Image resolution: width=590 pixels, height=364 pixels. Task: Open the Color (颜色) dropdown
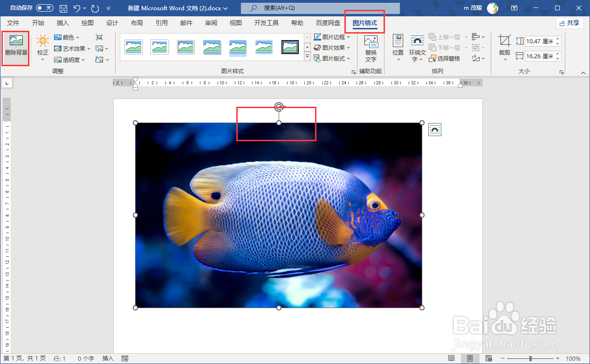click(67, 37)
